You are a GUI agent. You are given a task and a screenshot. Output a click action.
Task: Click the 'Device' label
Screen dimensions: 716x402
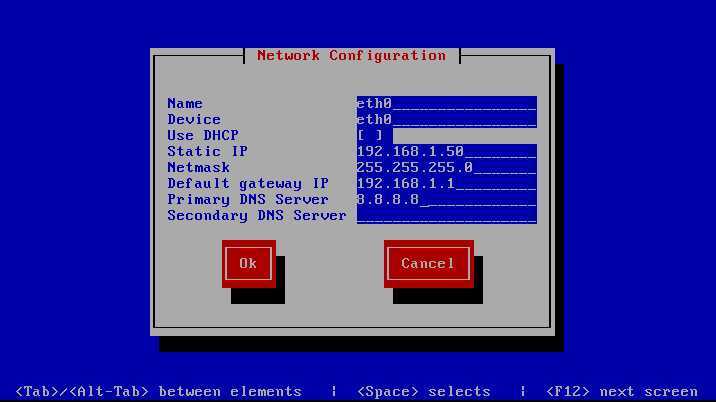pos(194,119)
